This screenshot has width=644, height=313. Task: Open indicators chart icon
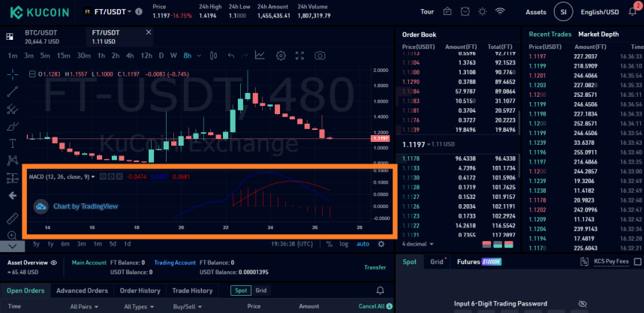click(260, 55)
